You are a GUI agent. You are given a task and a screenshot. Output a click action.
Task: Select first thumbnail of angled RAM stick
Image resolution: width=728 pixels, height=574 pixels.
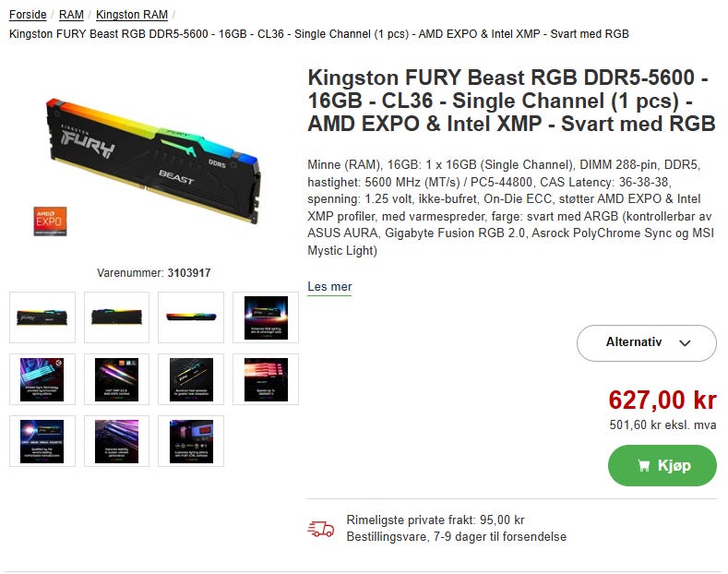[42, 317]
